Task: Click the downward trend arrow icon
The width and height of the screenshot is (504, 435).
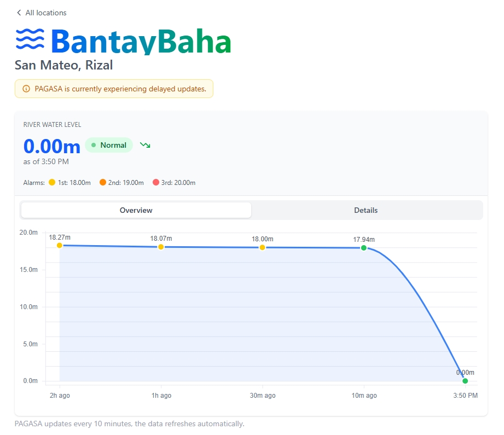Action: 145,145
